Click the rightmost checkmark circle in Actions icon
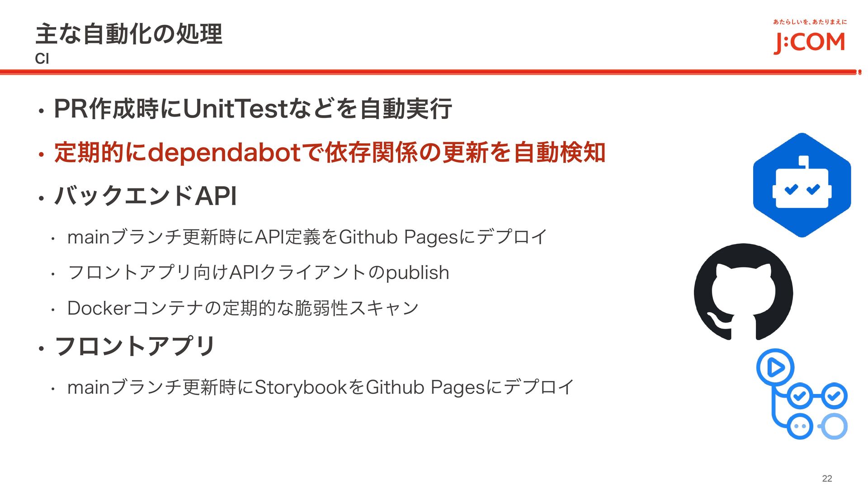The image size is (868, 488). (x=834, y=396)
